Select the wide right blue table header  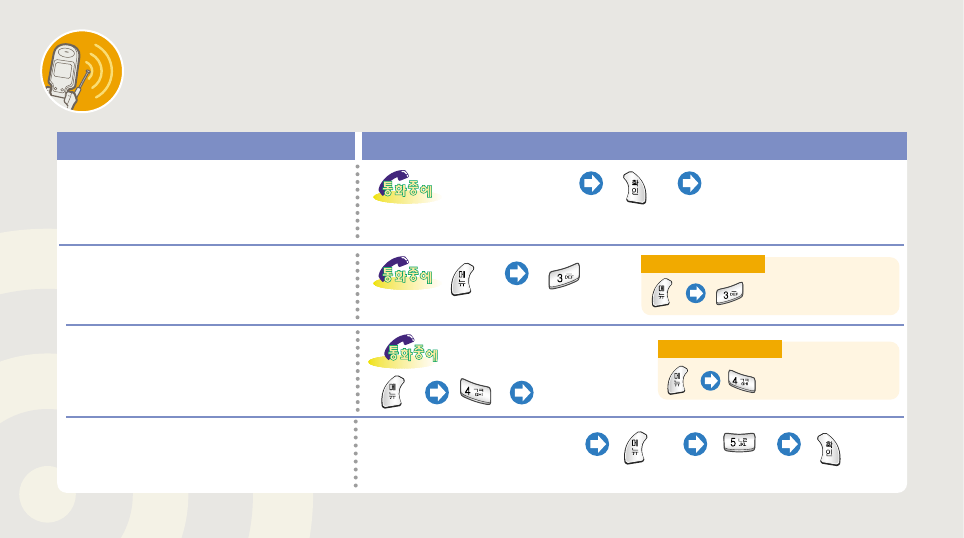(634, 146)
